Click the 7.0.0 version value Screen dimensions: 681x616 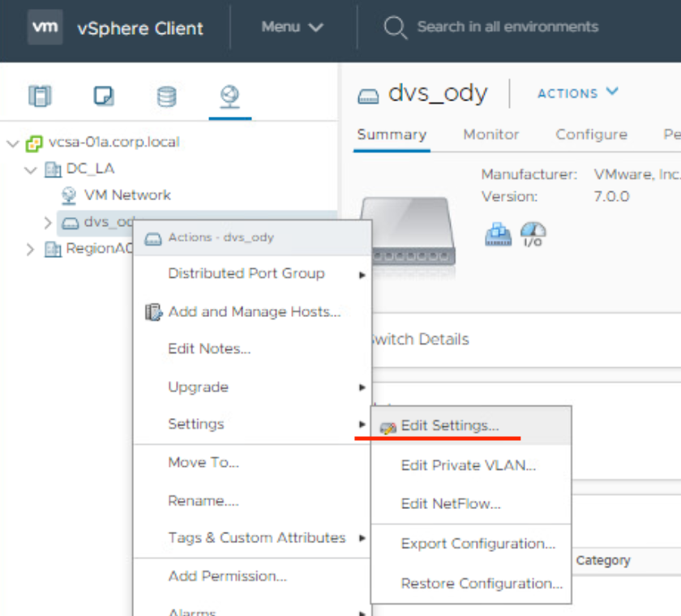click(x=611, y=197)
